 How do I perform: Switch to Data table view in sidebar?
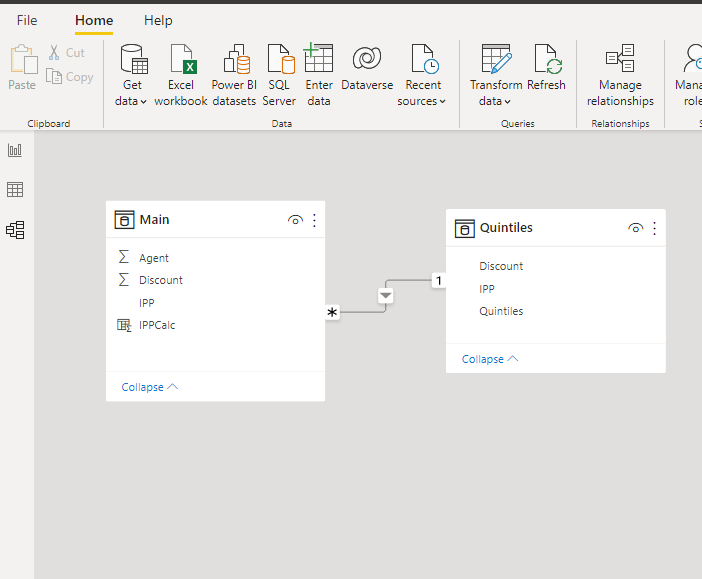15,190
